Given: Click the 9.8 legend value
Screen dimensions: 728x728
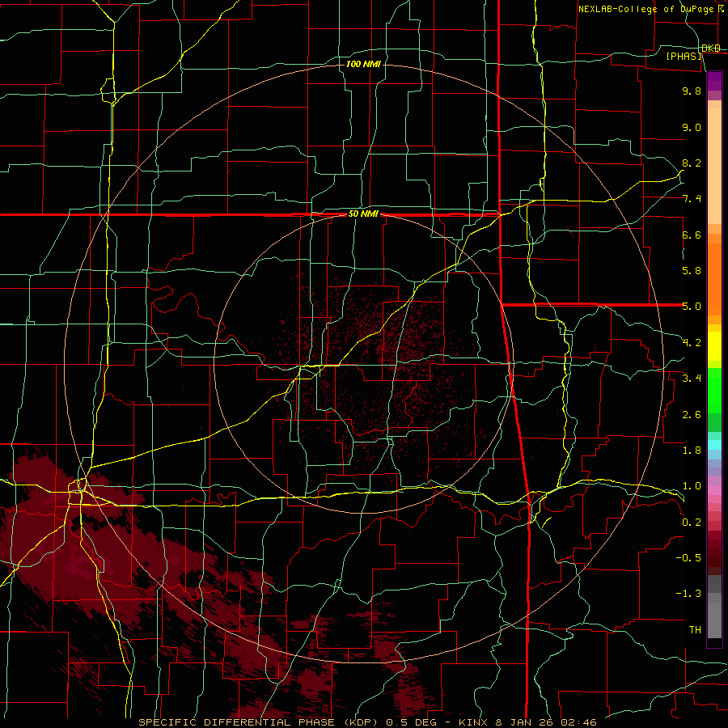Looking at the screenshot, I should pyautogui.click(x=692, y=91).
